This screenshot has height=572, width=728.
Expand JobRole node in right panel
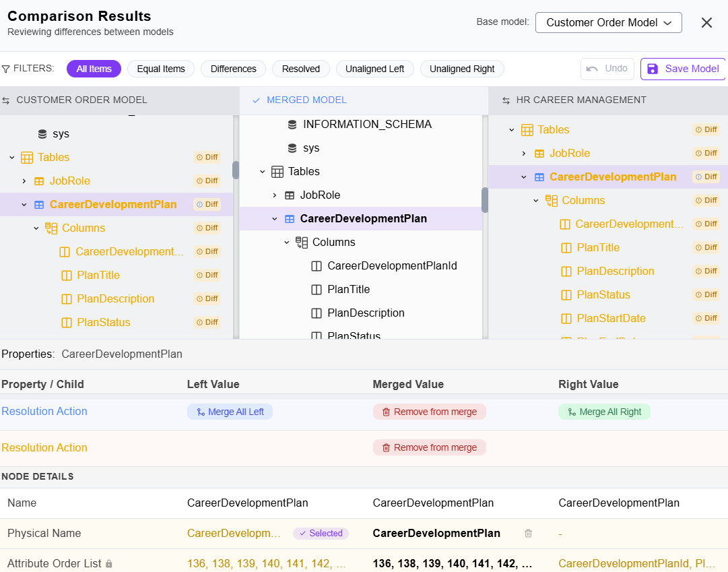(x=524, y=154)
